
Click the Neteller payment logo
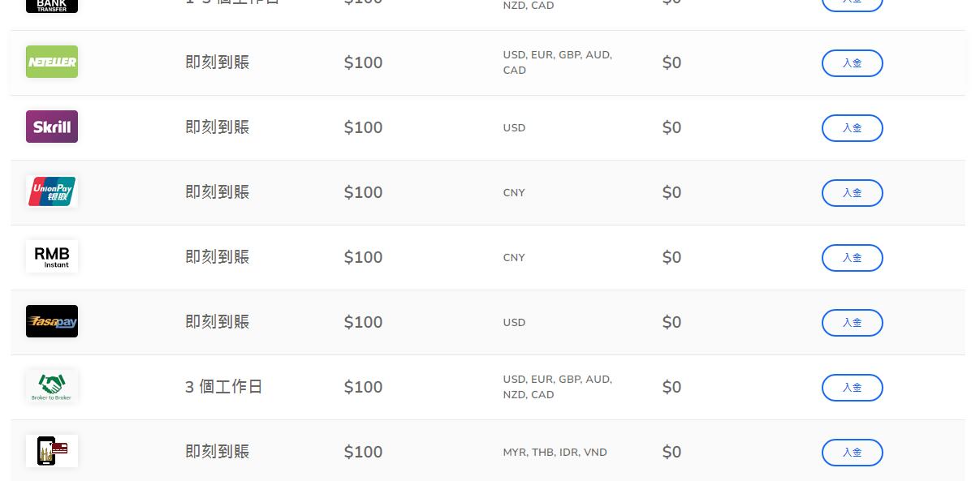click(52, 62)
